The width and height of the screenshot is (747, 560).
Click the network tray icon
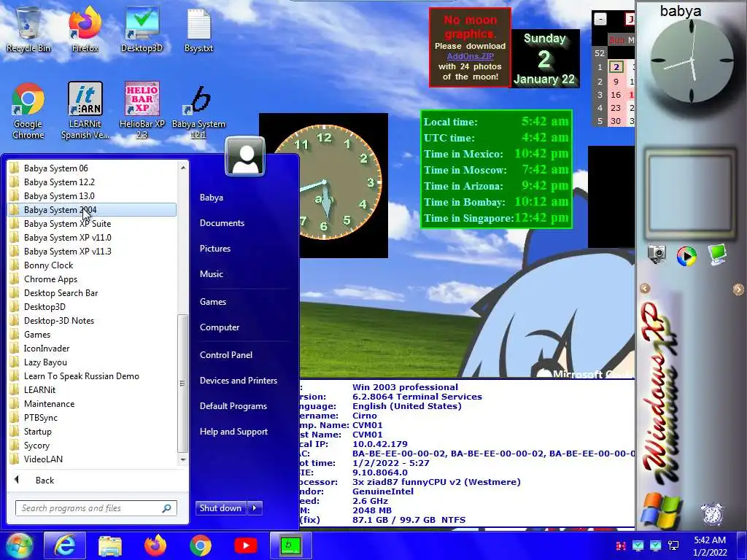pos(673,545)
